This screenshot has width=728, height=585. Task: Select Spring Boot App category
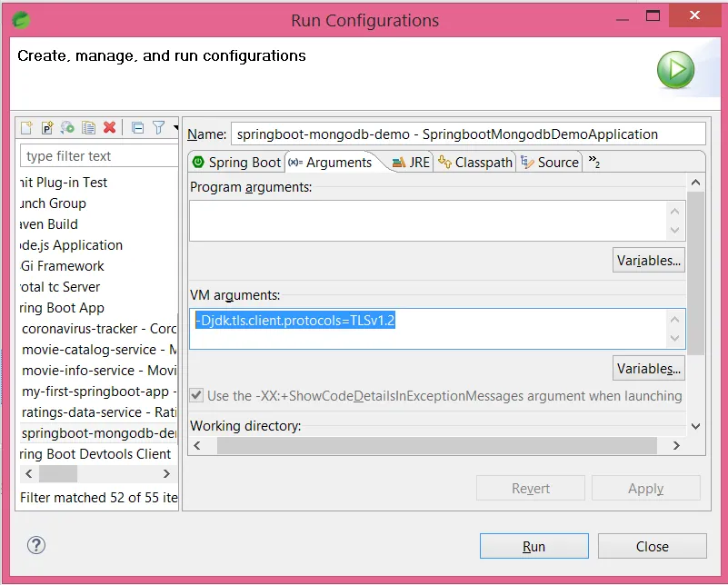click(x=62, y=308)
